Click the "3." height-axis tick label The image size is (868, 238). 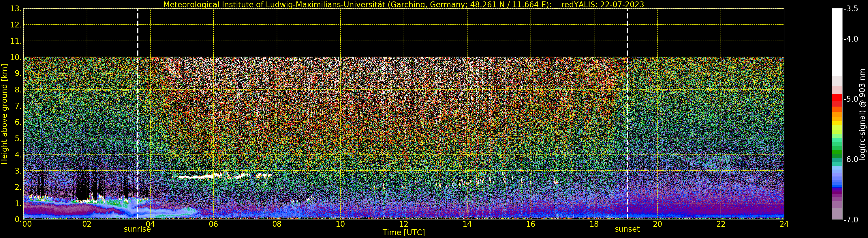pos(18,171)
